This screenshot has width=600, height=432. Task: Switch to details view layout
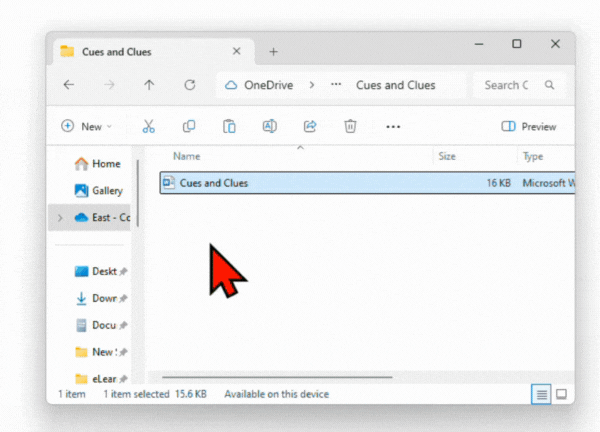(x=541, y=395)
